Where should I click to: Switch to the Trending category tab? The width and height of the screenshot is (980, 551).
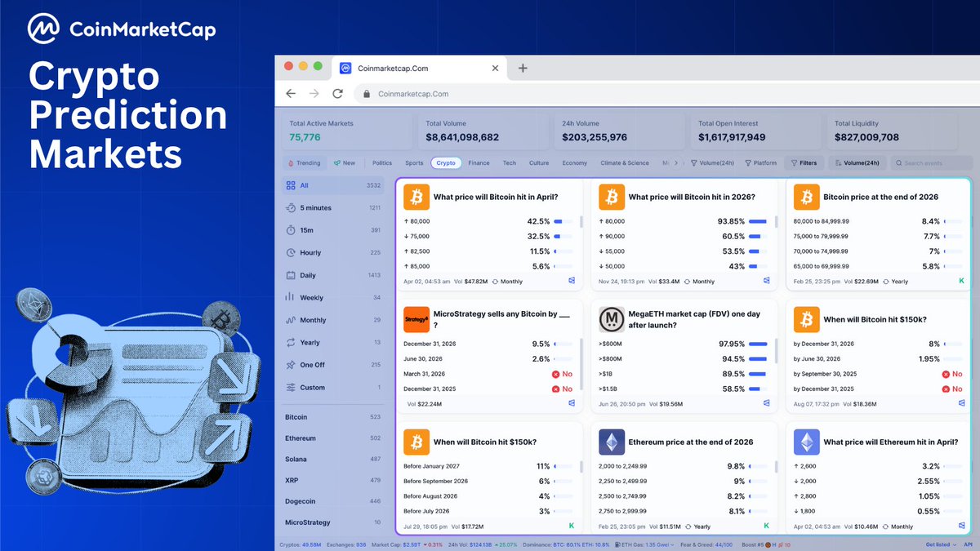click(305, 163)
